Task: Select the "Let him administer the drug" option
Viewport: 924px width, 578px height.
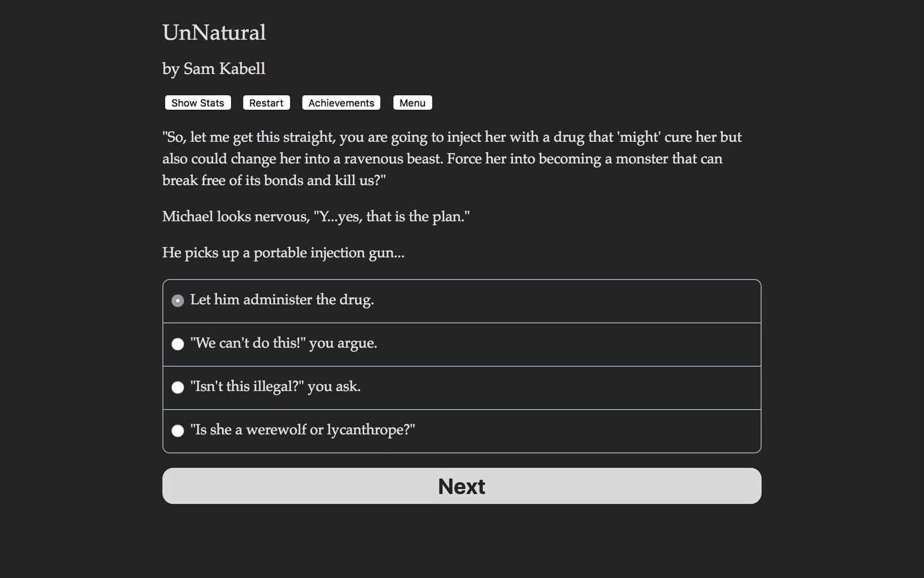Action: point(282,300)
